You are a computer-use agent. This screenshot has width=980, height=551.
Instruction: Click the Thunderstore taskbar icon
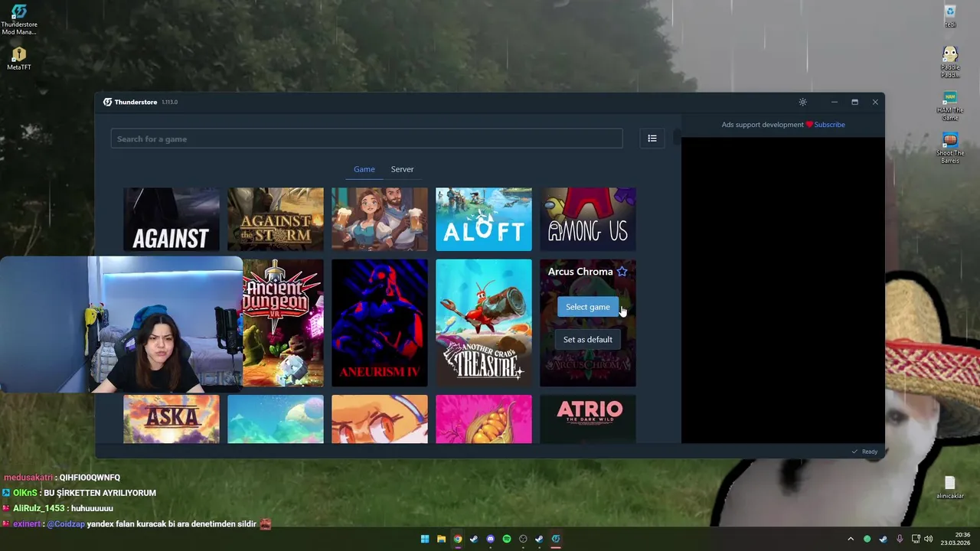tap(556, 539)
